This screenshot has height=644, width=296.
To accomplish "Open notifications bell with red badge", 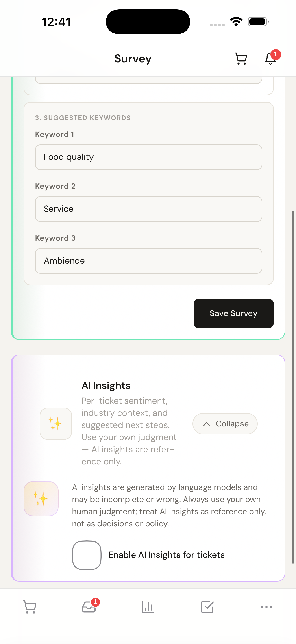I will pyautogui.click(x=270, y=59).
